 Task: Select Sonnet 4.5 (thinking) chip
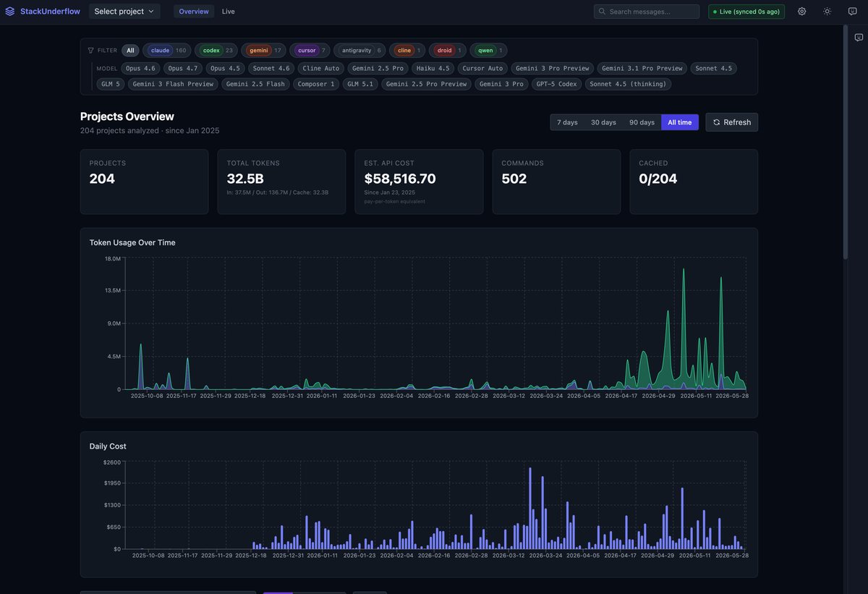[x=628, y=84]
